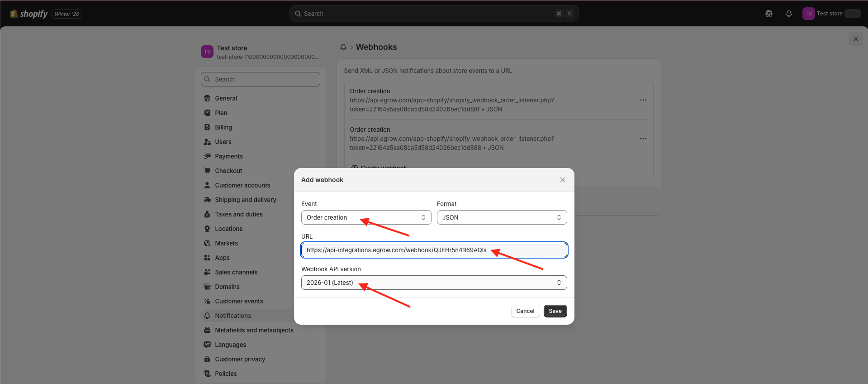
Task: Click the Webhooks page heading
Action: [376, 47]
